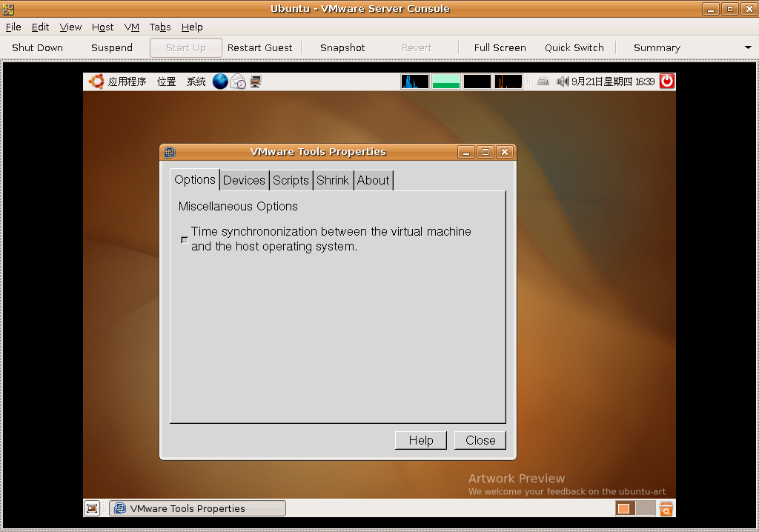Switch to the Shrink tab
The width and height of the screenshot is (759, 532).
tap(333, 180)
